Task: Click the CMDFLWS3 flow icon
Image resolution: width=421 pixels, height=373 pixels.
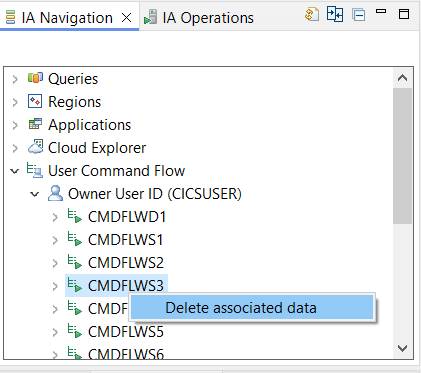Action: pos(75,285)
